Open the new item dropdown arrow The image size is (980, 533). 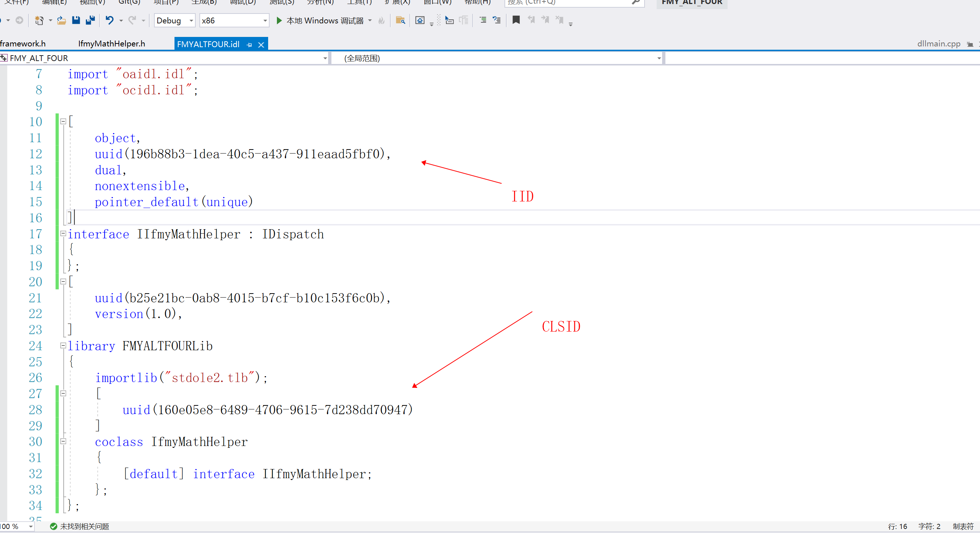[50, 20]
